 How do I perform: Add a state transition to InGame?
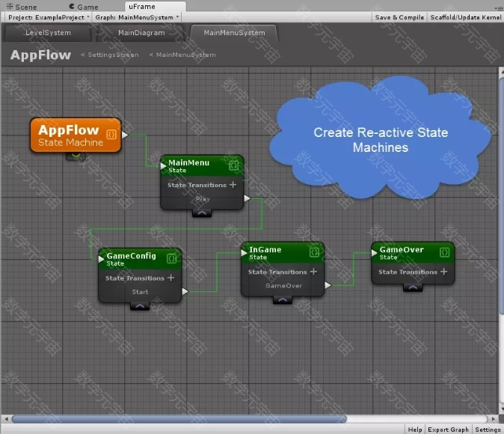[x=314, y=272]
